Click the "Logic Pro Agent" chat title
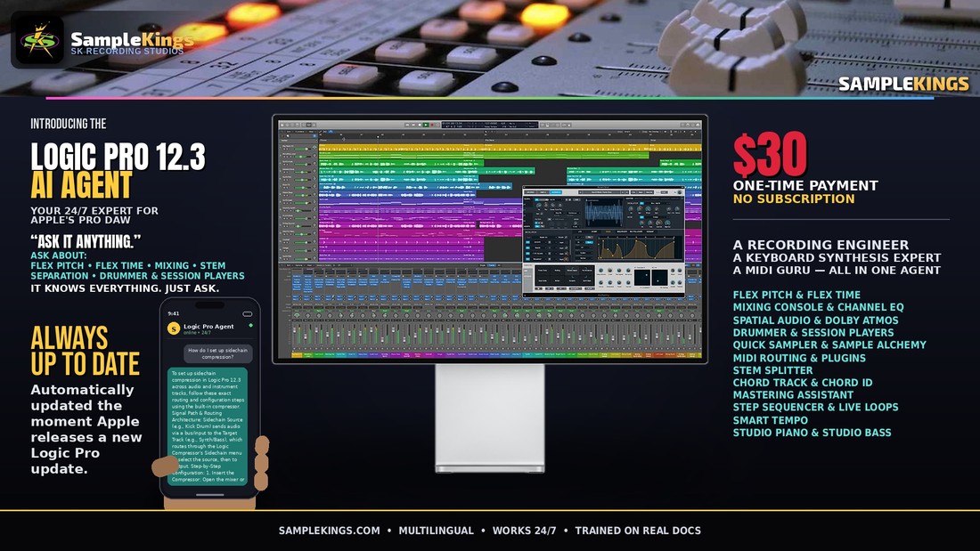 click(x=208, y=326)
